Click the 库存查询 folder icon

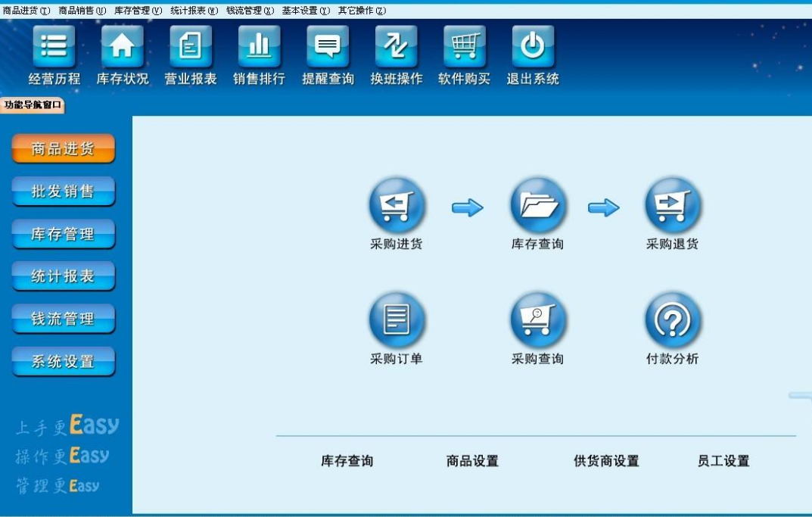[x=537, y=206]
